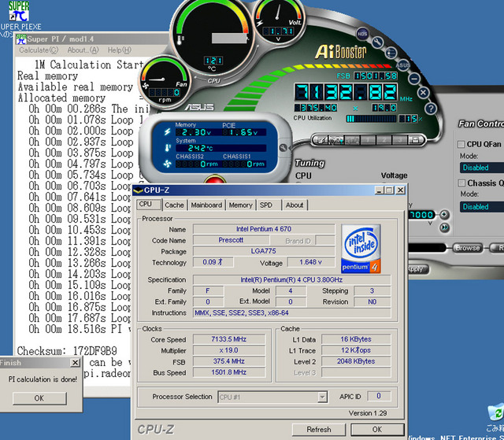Open the Recycle Bin on desktop
Image resolution: width=504 pixels, height=440 pixels.
point(495,417)
